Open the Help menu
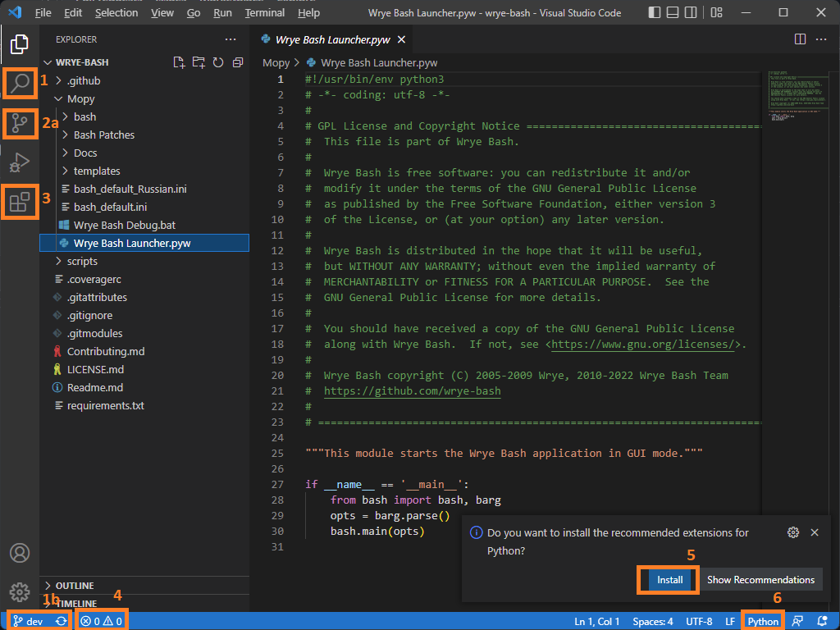The image size is (840, 630). pos(308,12)
